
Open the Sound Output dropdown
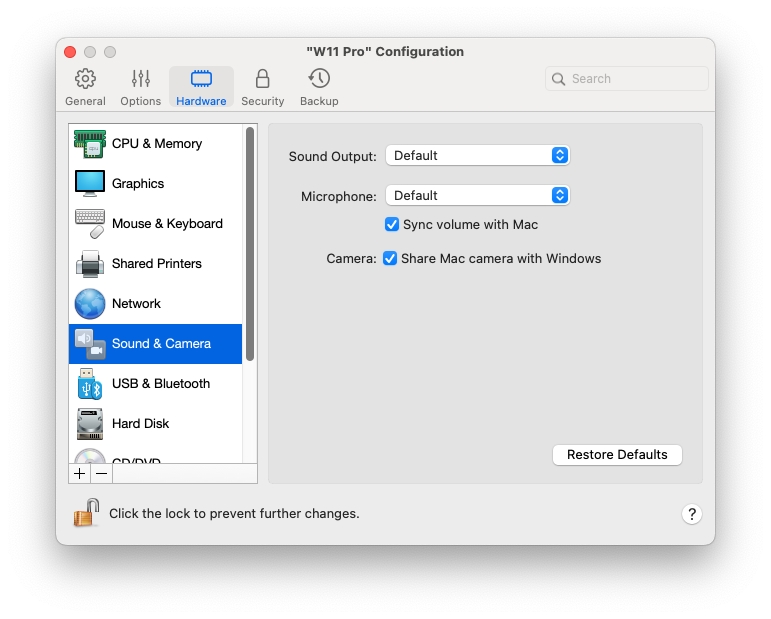point(477,156)
